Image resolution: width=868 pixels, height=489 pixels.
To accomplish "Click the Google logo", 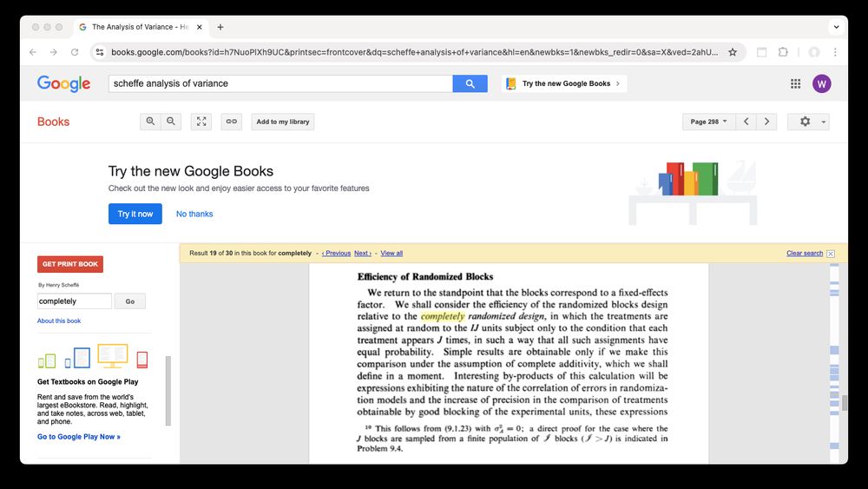I will click(63, 83).
